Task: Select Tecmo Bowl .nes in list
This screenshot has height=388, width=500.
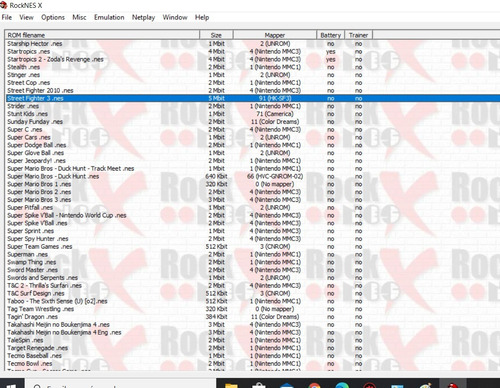Action: (30, 364)
